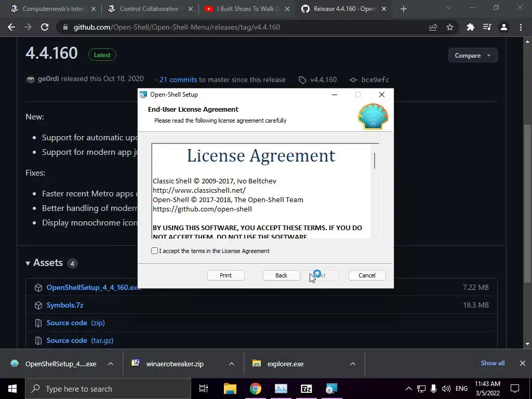Accept the License Agreement terms checkbox
532x399 pixels.
point(154,251)
